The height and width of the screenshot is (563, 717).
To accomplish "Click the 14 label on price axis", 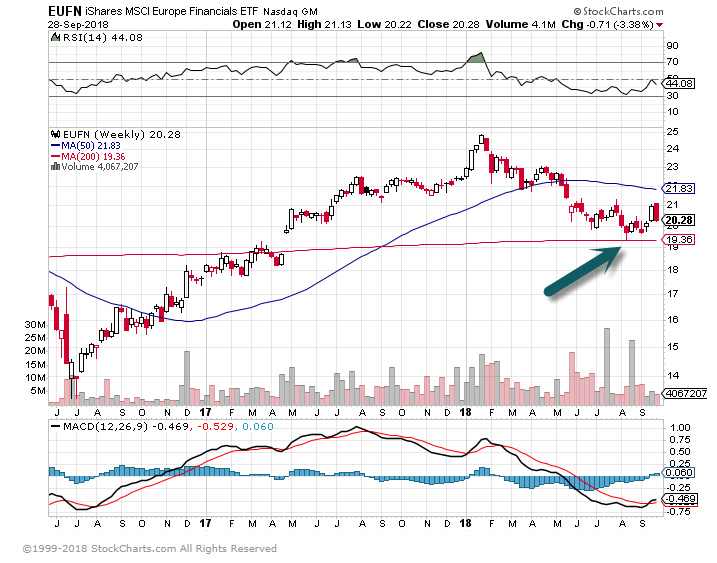I will click(x=673, y=375).
